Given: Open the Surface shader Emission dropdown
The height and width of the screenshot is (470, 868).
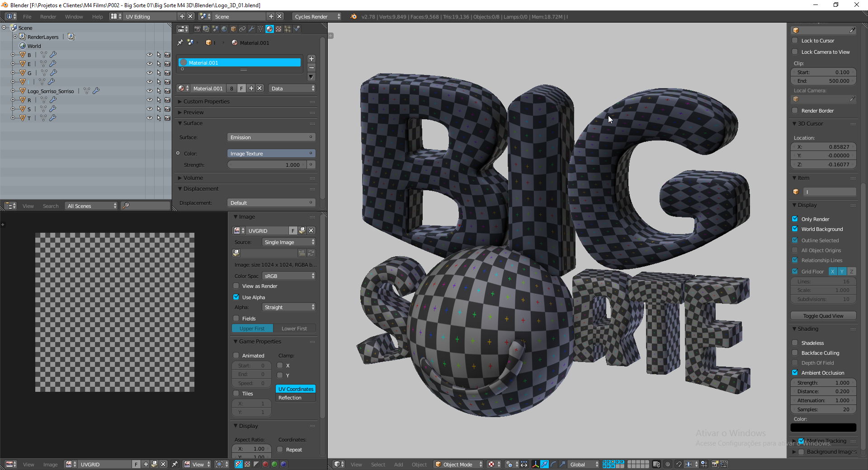Looking at the screenshot, I should coord(271,137).
